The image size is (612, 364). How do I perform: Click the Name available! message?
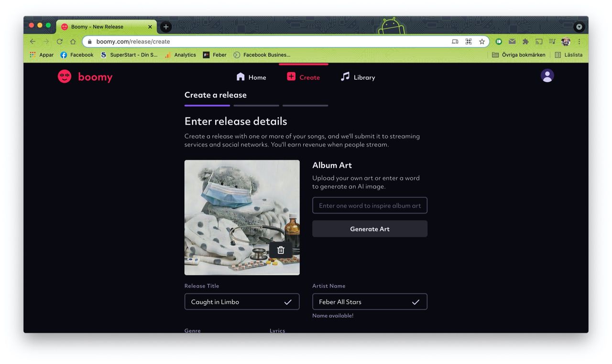(x=333, y=316)
